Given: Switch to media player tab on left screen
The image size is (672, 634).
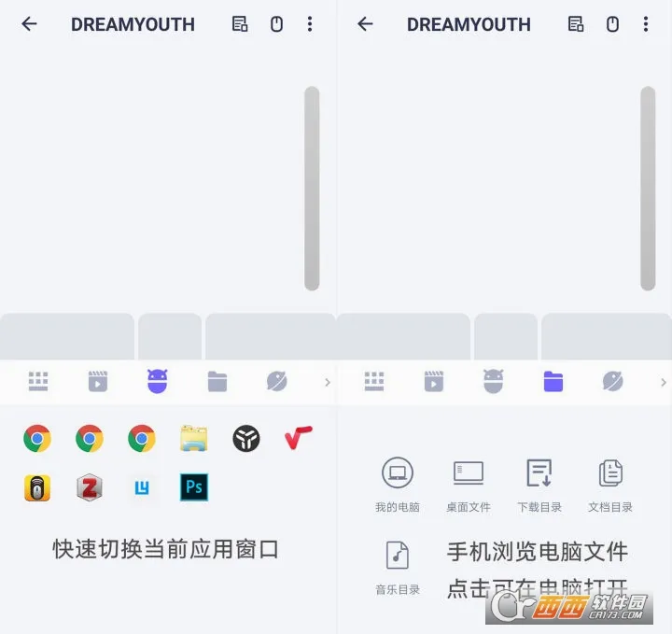Looking at the screenshot, I should pyautogui.click(x=98, y=381).
